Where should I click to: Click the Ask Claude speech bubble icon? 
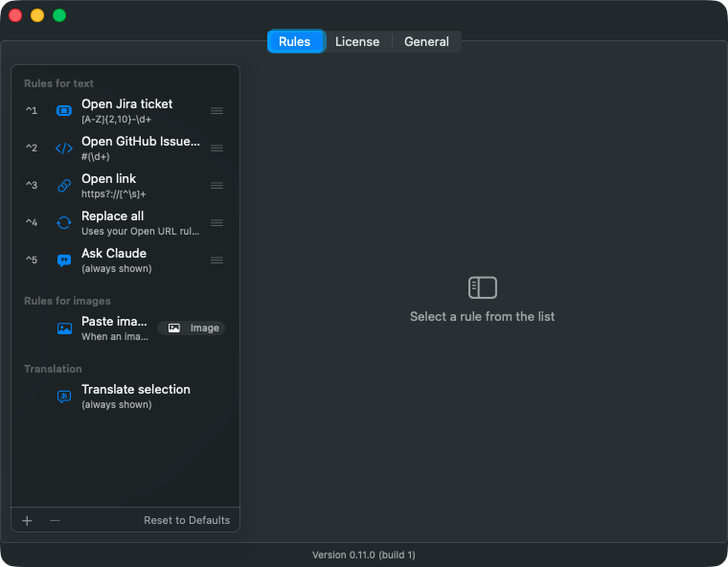click(64, 261)
